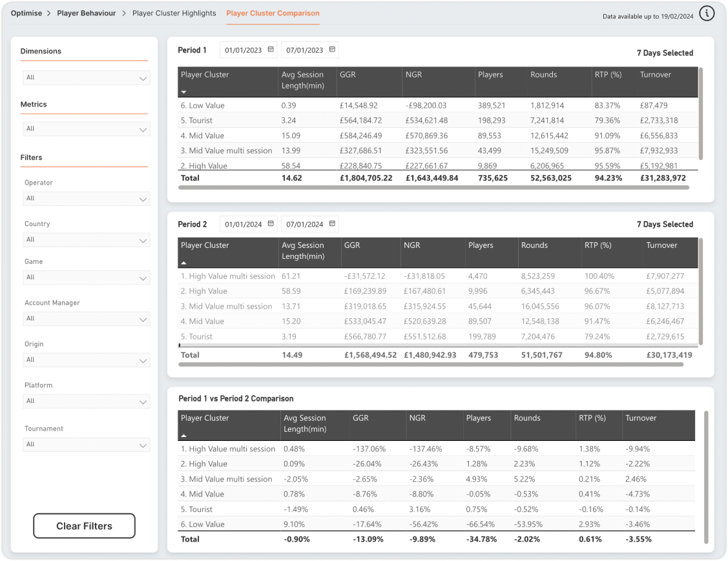Open calendar picker for Period 2 end date
728x561 pixels.
[332, 224]
